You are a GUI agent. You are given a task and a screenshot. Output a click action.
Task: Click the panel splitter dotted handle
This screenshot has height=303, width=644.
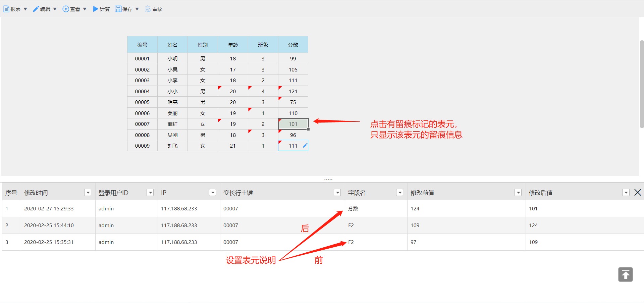(x=328, y=180)
